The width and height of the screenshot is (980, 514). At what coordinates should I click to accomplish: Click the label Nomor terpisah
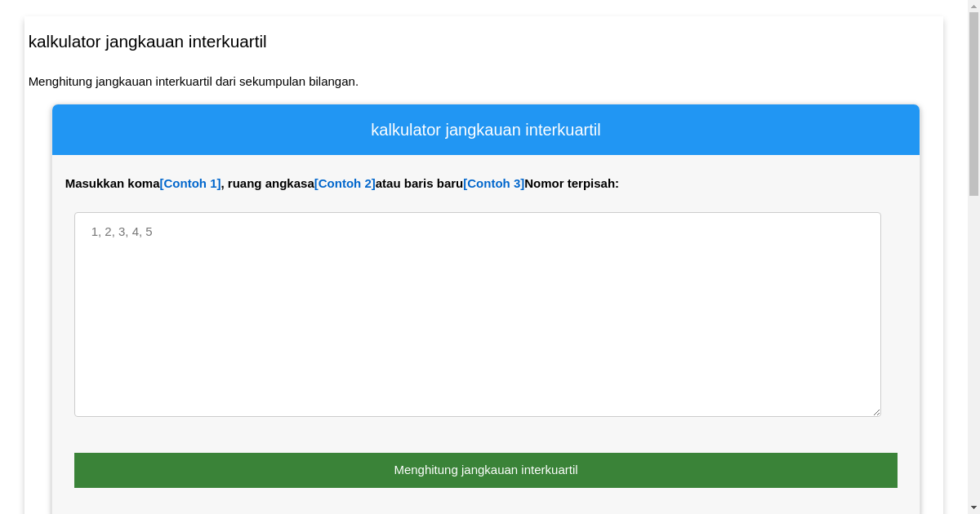572,184
